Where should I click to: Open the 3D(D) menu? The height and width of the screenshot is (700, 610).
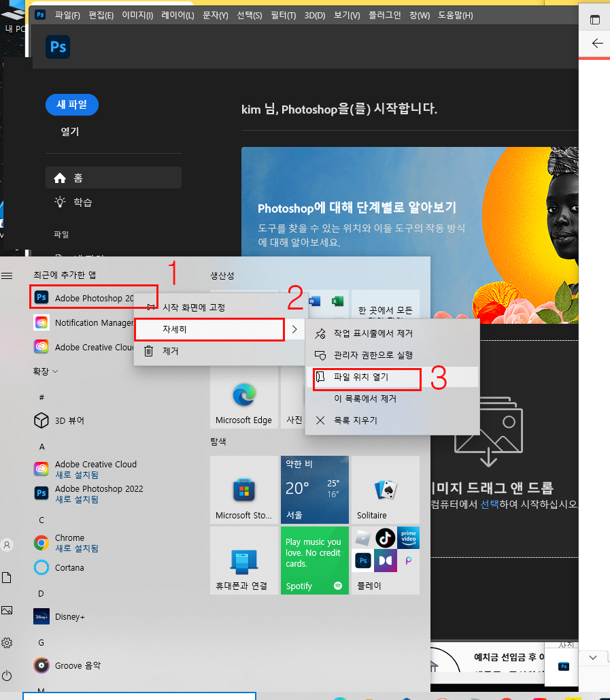click(315, 15)
